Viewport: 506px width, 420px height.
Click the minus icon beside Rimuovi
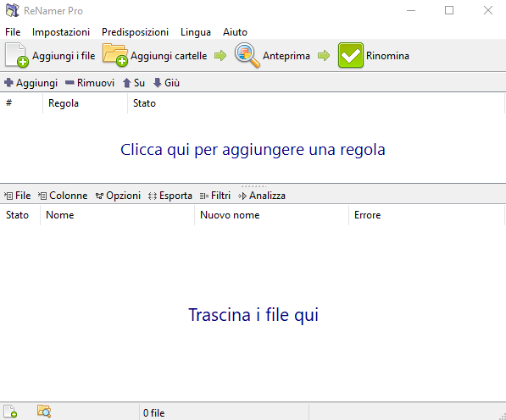coord(70,83)
